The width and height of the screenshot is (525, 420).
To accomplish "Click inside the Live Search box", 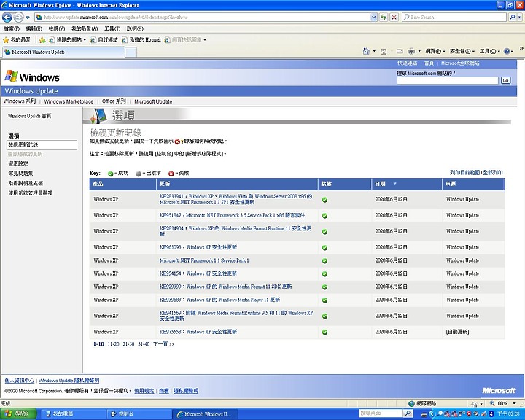I will 454,17.
